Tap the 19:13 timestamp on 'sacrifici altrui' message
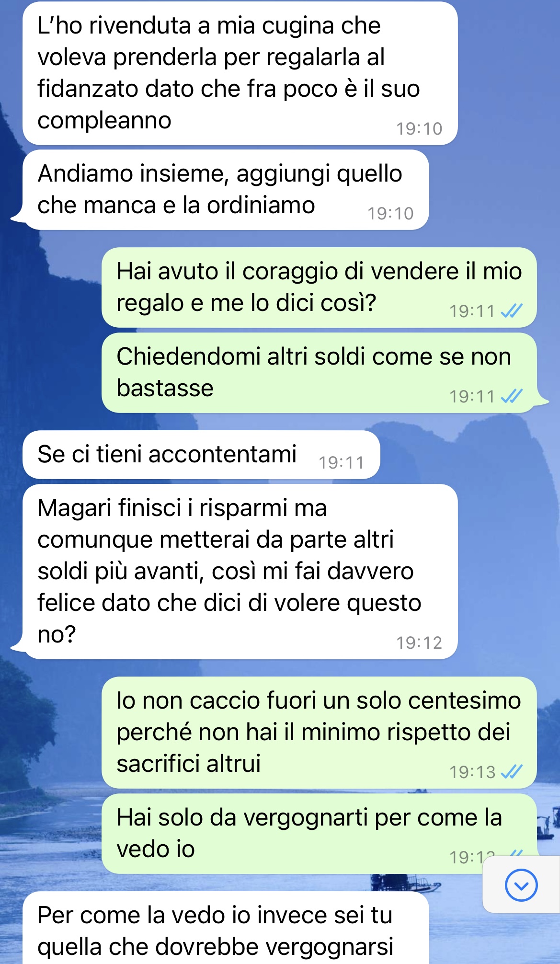 472,772
